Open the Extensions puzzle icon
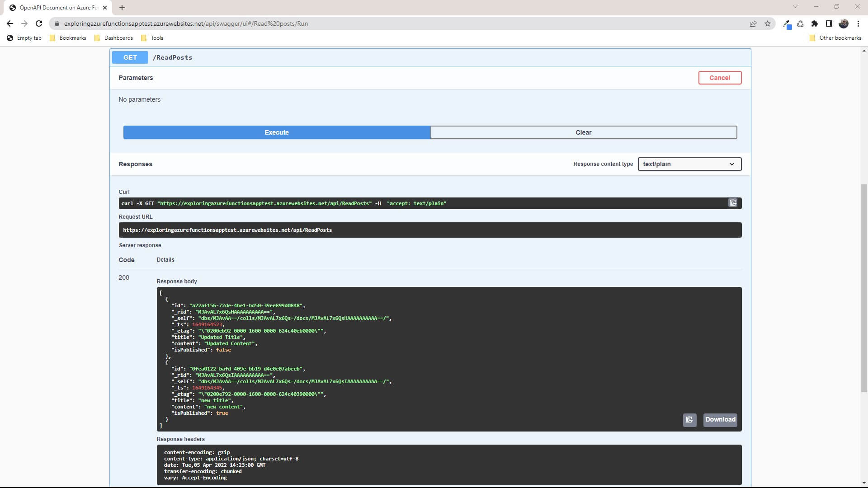The height and width of the screenshot is (488, 868). click(815, 23)
